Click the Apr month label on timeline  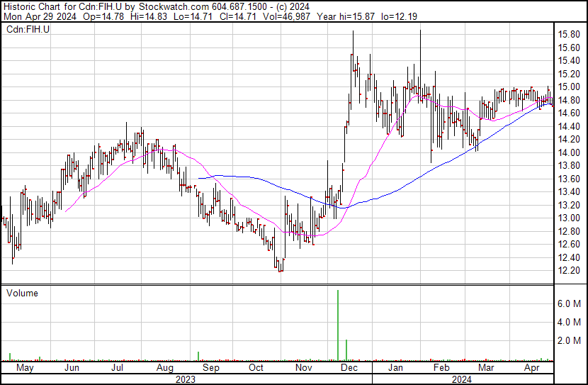coord(532,369)
